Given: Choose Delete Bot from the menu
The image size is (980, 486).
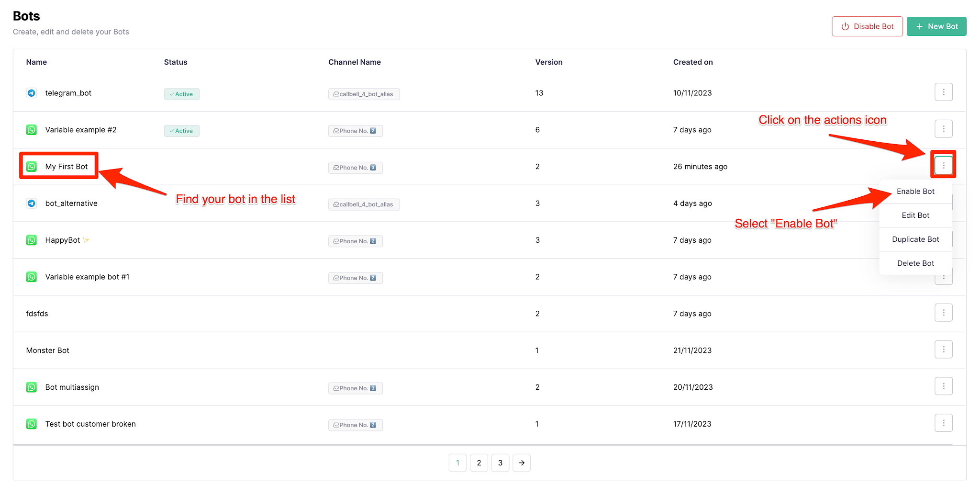Looking at the screenshot, I should click(x=915, y=263).
